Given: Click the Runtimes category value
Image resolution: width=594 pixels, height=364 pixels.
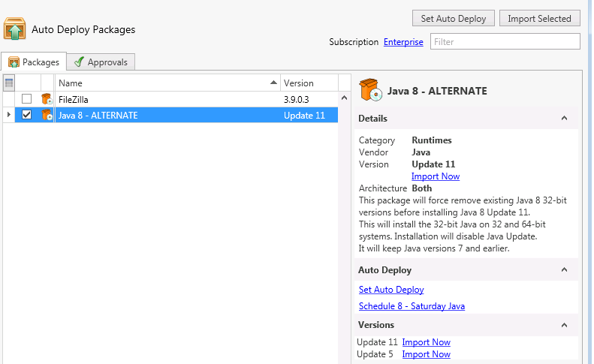Looking at the screenshot, I should (432, 140).
